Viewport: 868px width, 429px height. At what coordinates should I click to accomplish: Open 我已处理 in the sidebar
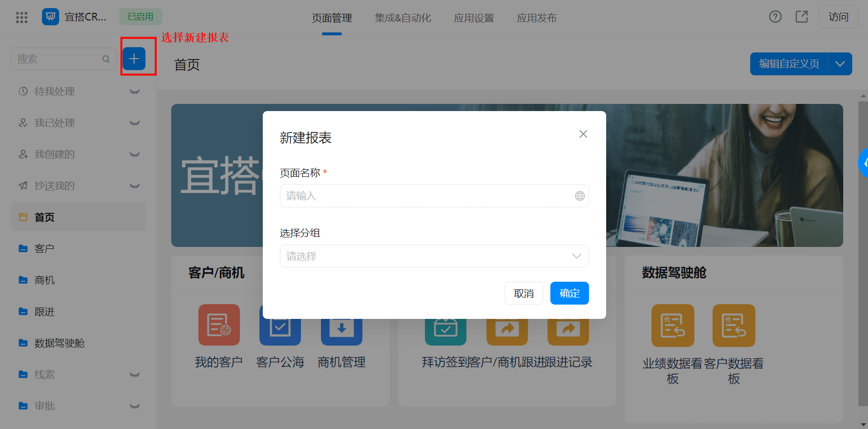pos(78,123)
